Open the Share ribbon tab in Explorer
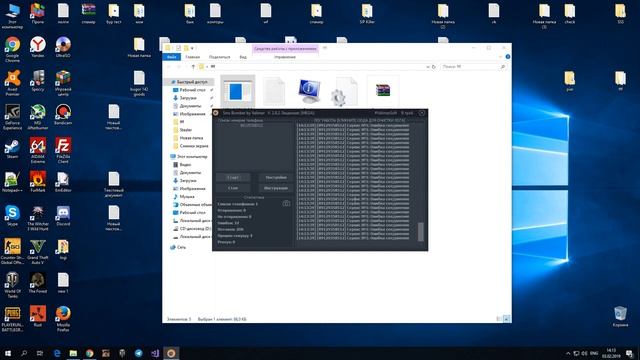 220,57
